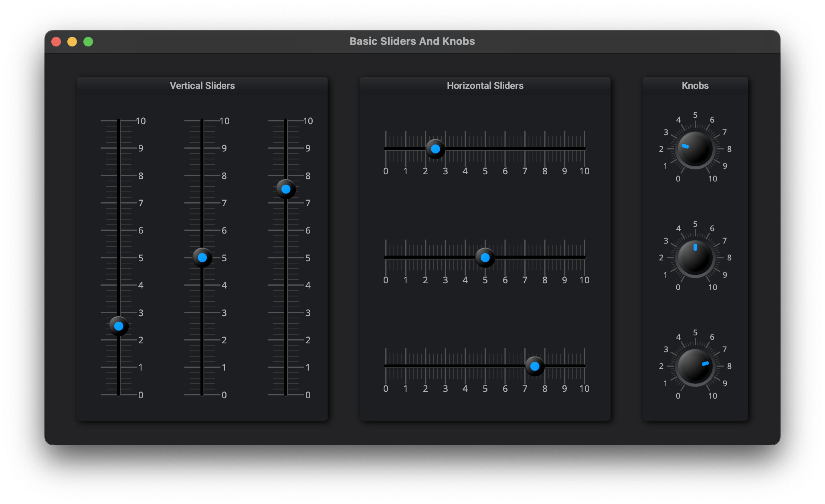Click the top horizontal slider handle near 2.5

coord(435,149)
